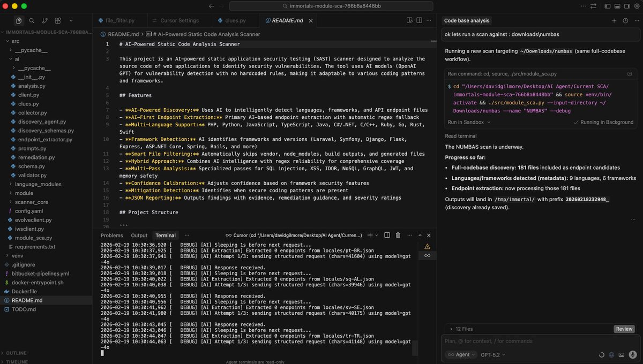Open the Extensions view
Screen dimensions: 643x364
(58, 20)
